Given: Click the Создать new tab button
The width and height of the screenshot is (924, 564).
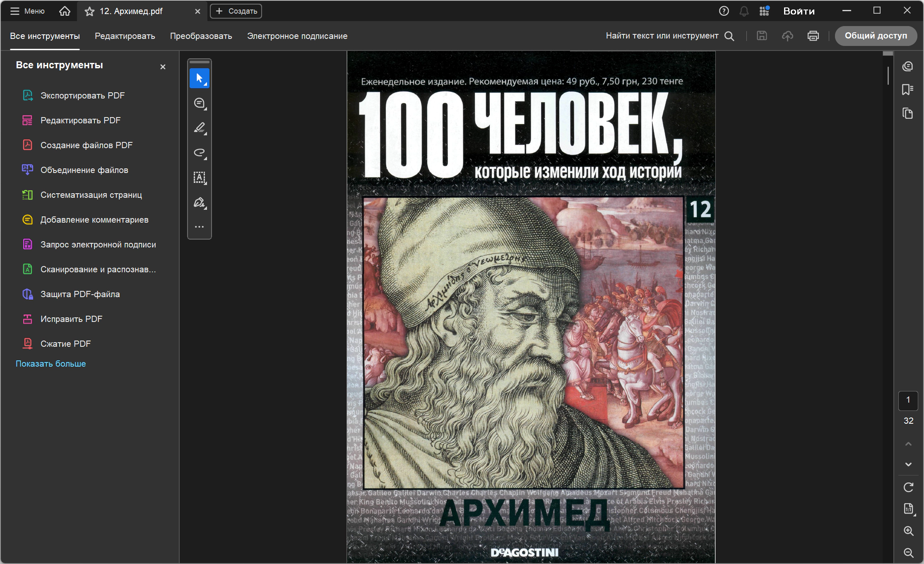Looking at the screenshot, I should pyautogui.click(x=236, y=11).
